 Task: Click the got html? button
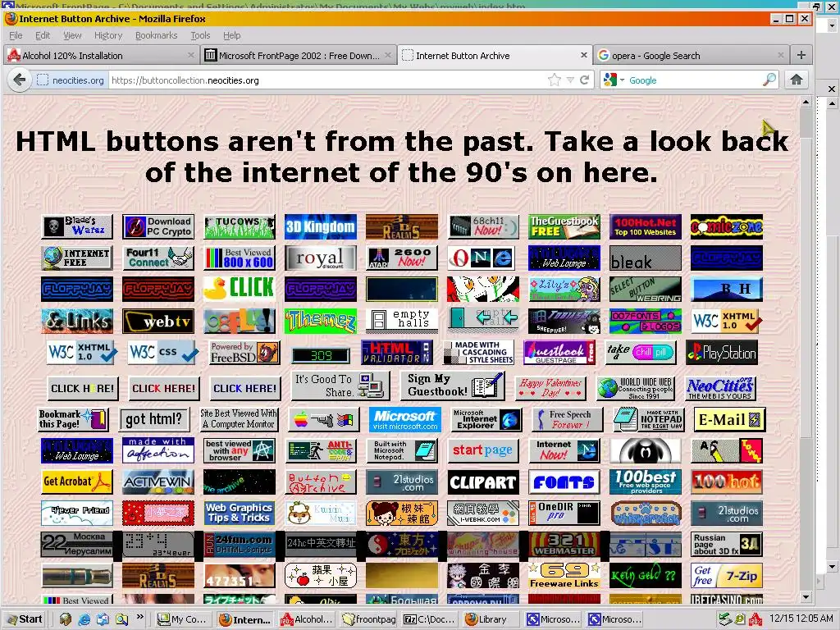click(x=154, y=419)
